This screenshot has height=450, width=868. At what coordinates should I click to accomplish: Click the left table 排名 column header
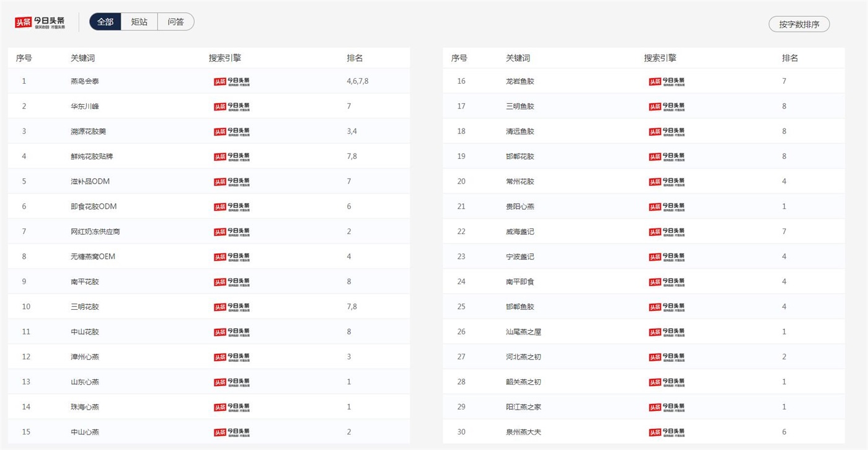coord(355,58)
